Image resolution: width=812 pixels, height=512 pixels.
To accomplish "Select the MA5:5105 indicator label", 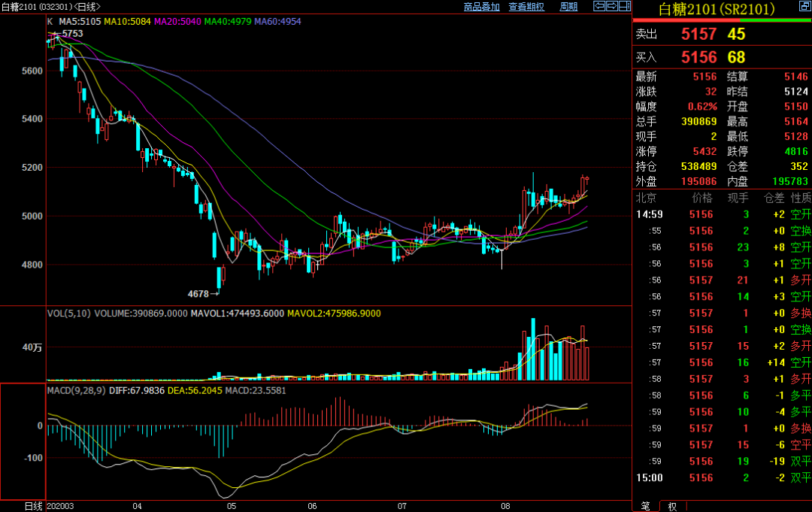I will [x=80, y=22].
